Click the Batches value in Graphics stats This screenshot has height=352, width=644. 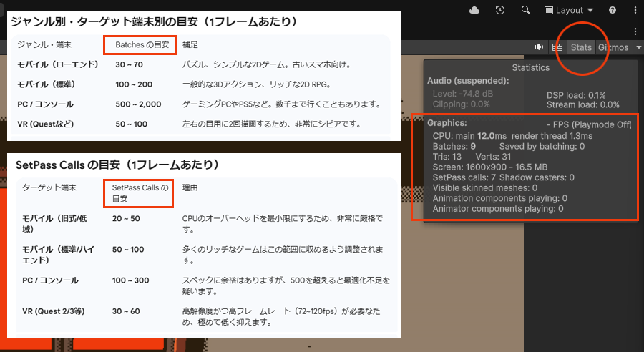473,146
